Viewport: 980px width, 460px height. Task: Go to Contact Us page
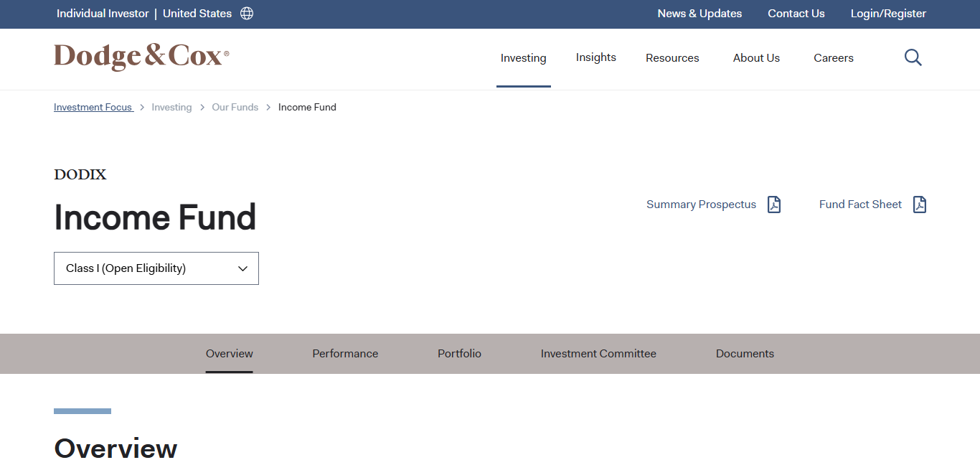point(796,14)
